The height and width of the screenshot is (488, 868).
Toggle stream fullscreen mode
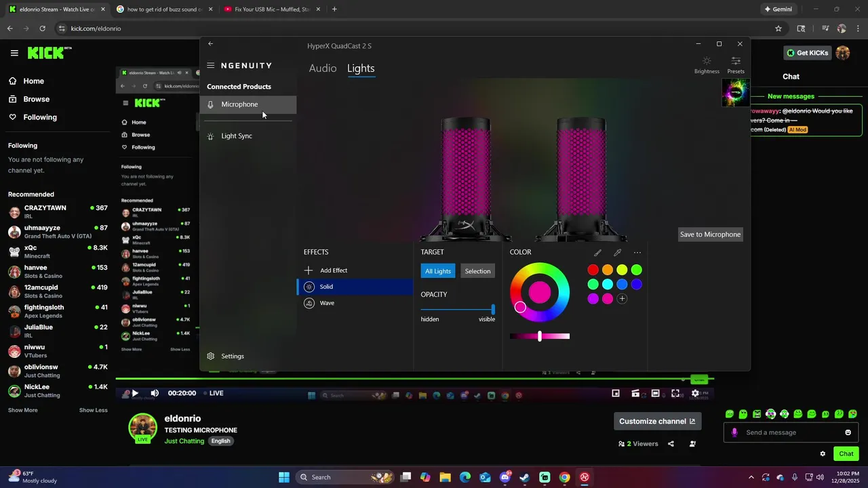click(675, 393)
